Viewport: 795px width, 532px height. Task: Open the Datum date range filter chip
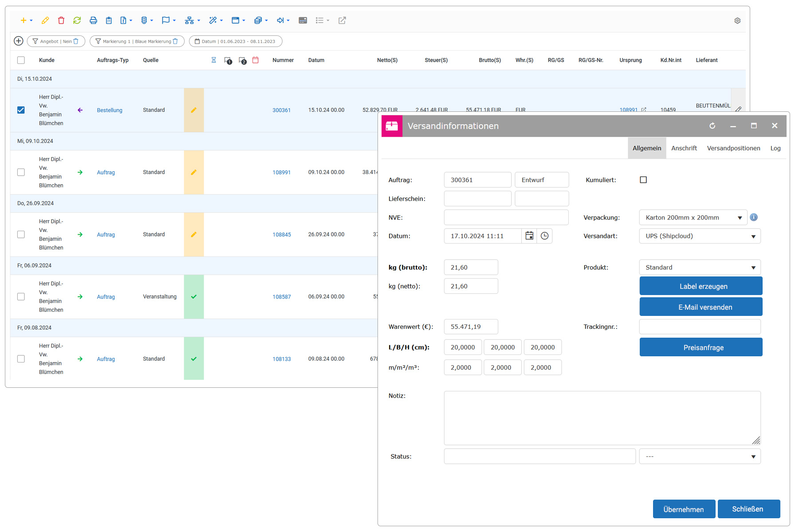236,41
